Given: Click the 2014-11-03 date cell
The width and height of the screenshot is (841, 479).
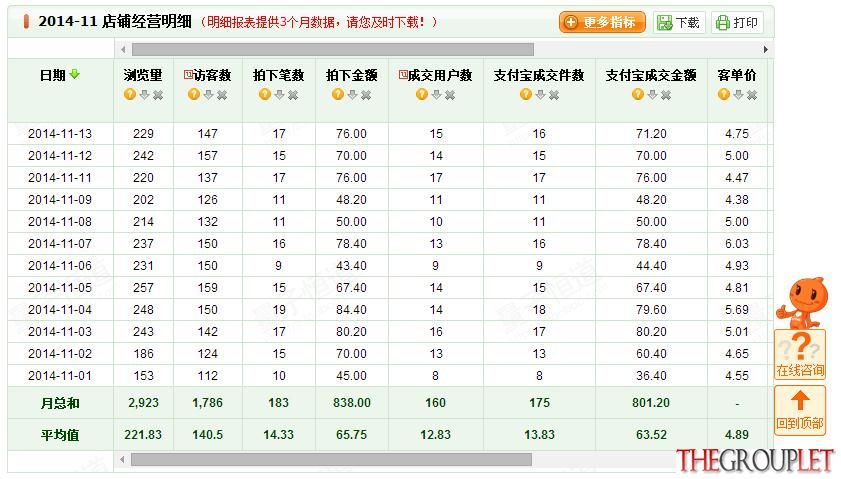Looking at the screenshot, I should (x=60, y=331).
